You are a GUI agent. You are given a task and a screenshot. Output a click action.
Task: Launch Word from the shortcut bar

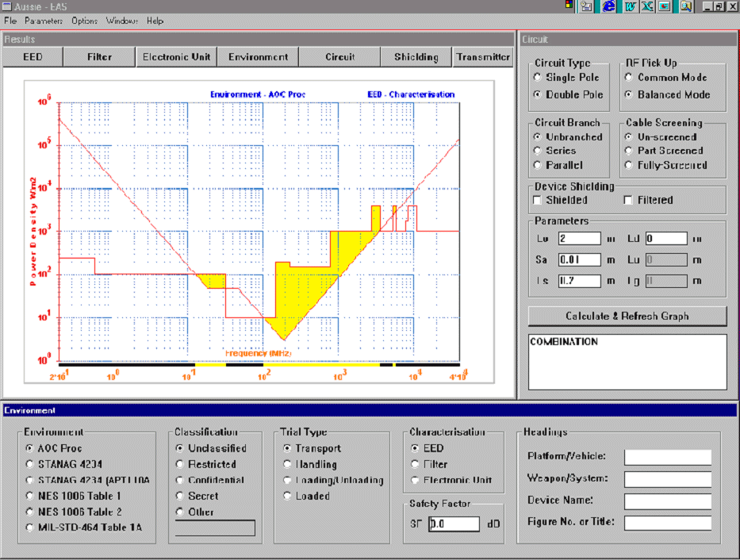(630, 6)
